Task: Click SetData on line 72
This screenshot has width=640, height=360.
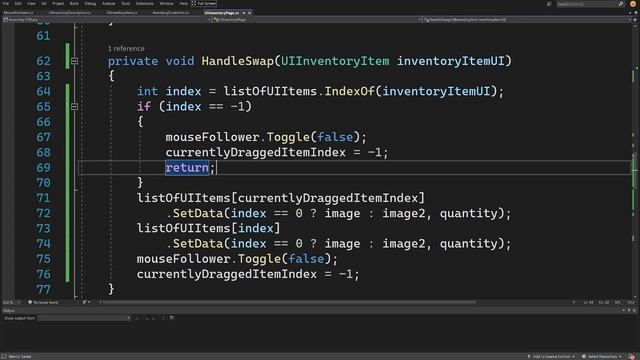Action: pos(198,213)
